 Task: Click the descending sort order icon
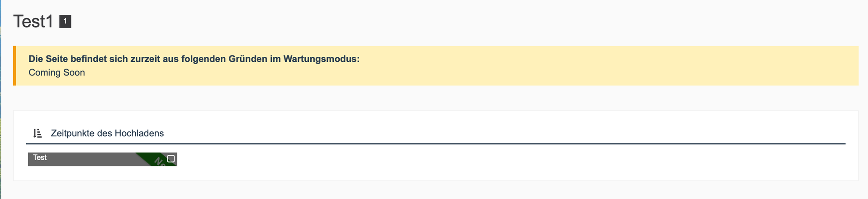pos(38,133)
